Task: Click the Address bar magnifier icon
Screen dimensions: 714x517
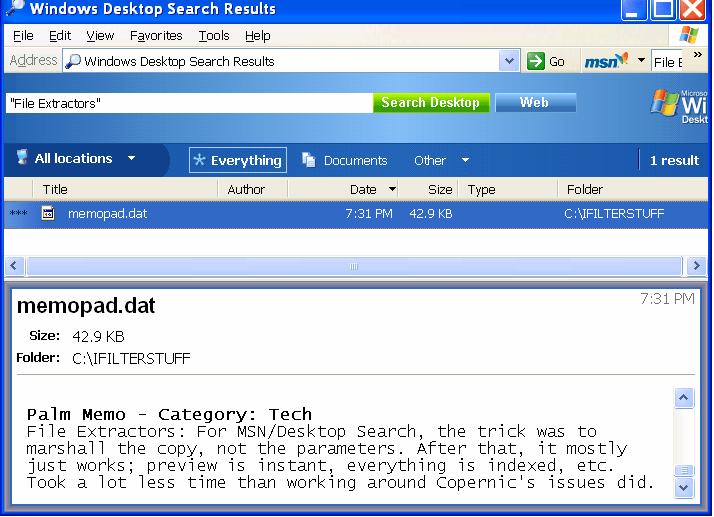Action: tap(73, 61)
